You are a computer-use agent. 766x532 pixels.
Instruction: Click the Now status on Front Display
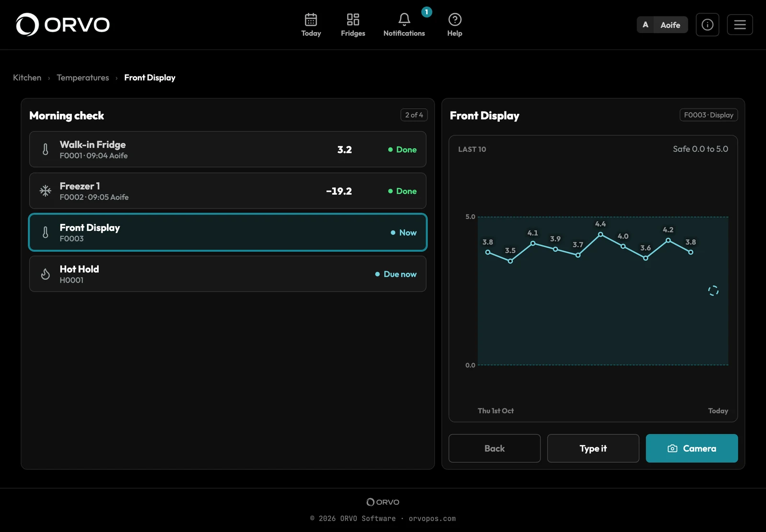pyautogui.click(x=404, y=233)
